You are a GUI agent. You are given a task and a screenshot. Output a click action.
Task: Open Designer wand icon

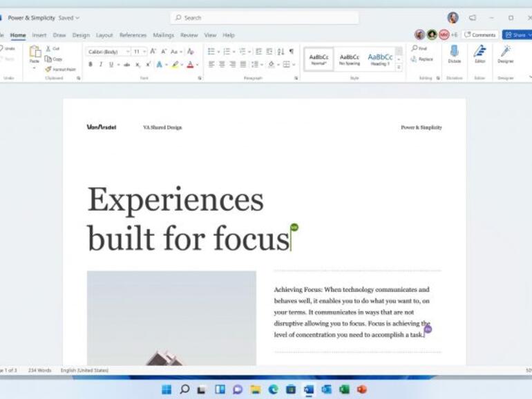[506, 52]
